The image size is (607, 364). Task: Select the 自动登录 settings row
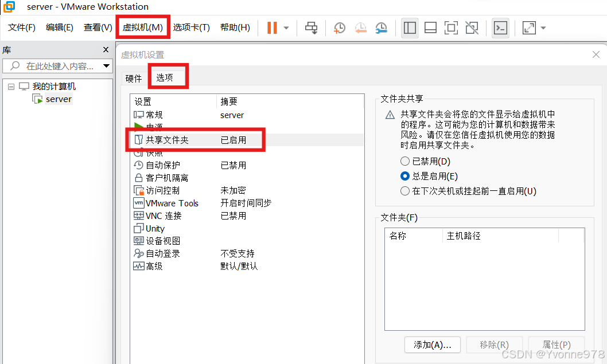tap(247, 253)
